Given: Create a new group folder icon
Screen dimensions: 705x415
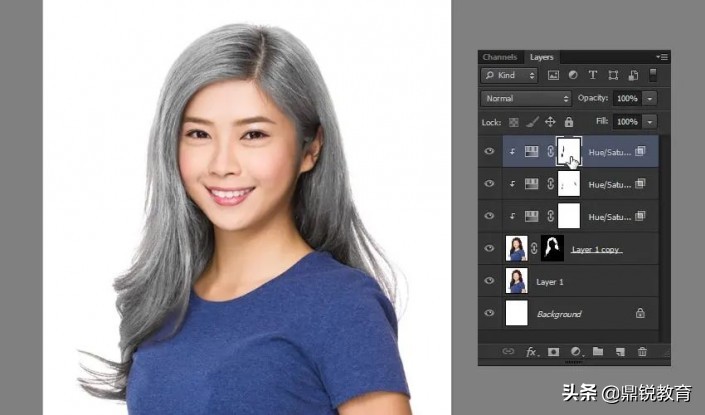Looking at the screenshot, I should [598, 351].
